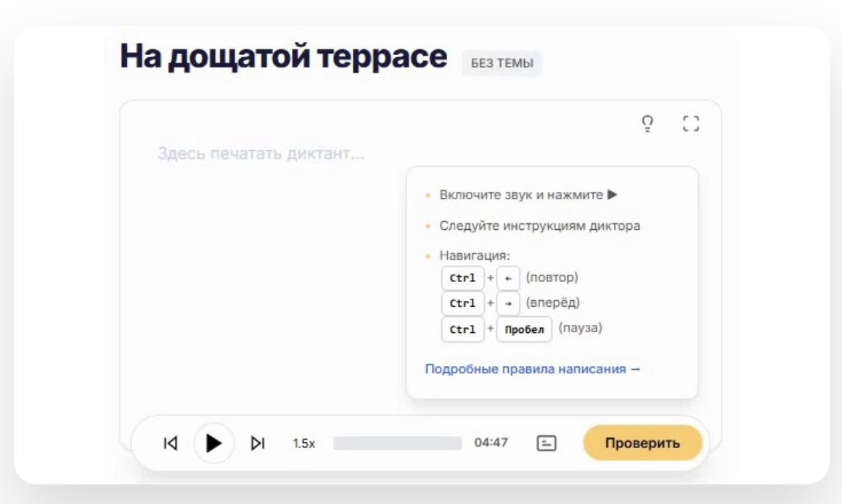The height and width of the screenshot is (504, 842).
Task: Skip to previous segment in the player
Action: (171, 443)
